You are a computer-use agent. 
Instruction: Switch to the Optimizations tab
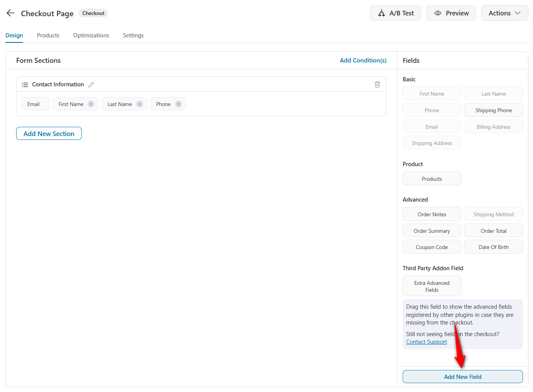tap(91, 35)
